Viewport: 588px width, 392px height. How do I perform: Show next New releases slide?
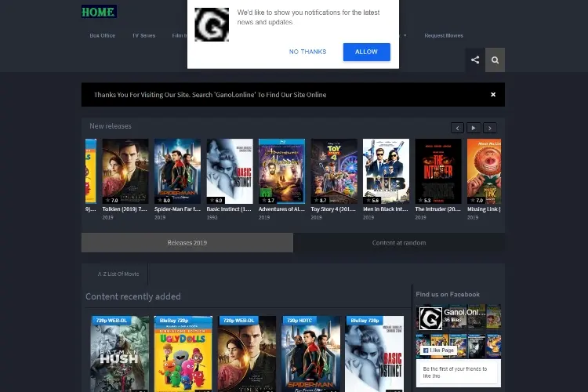click(490, 128)
